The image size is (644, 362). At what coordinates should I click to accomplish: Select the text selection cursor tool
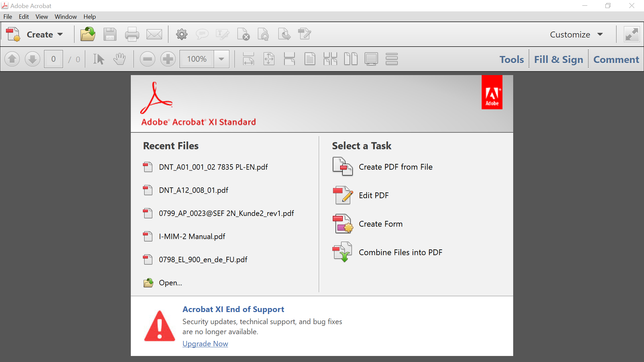(x=98, y=59)
